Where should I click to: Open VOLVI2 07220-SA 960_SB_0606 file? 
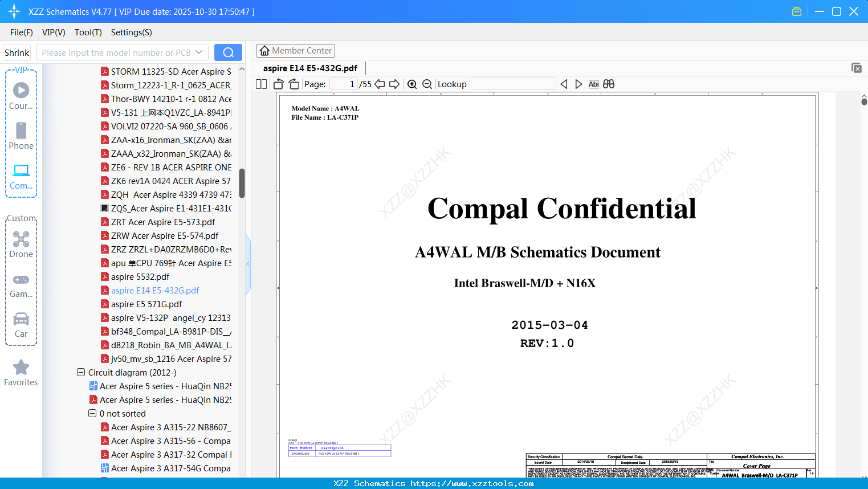click(x=166, y=127)
